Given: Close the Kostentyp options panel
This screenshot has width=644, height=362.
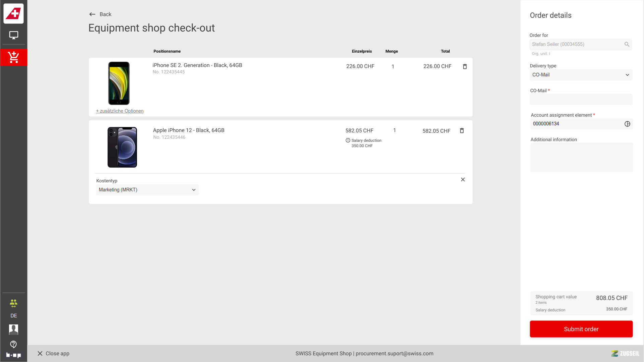Looking at the screenshot, I should [463, 180].
